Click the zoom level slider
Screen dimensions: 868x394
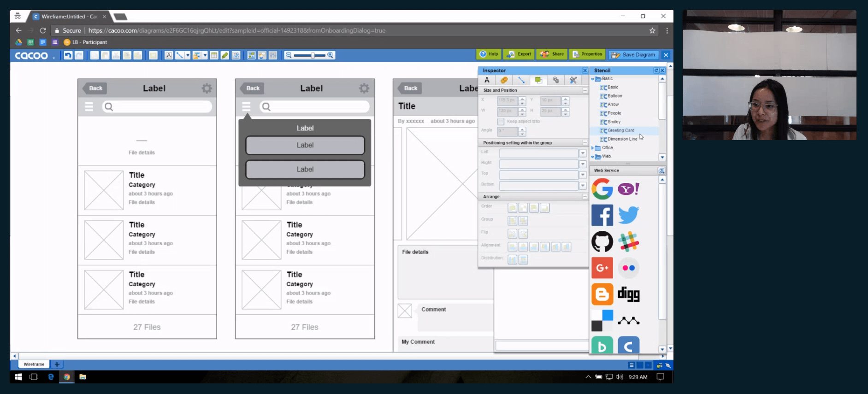(x=309, y=55)
